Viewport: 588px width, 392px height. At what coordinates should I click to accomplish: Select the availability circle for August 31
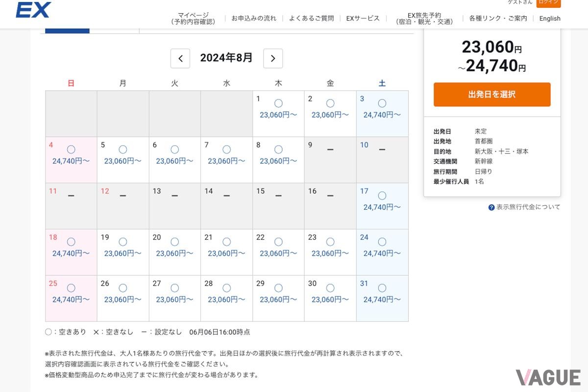382,288
